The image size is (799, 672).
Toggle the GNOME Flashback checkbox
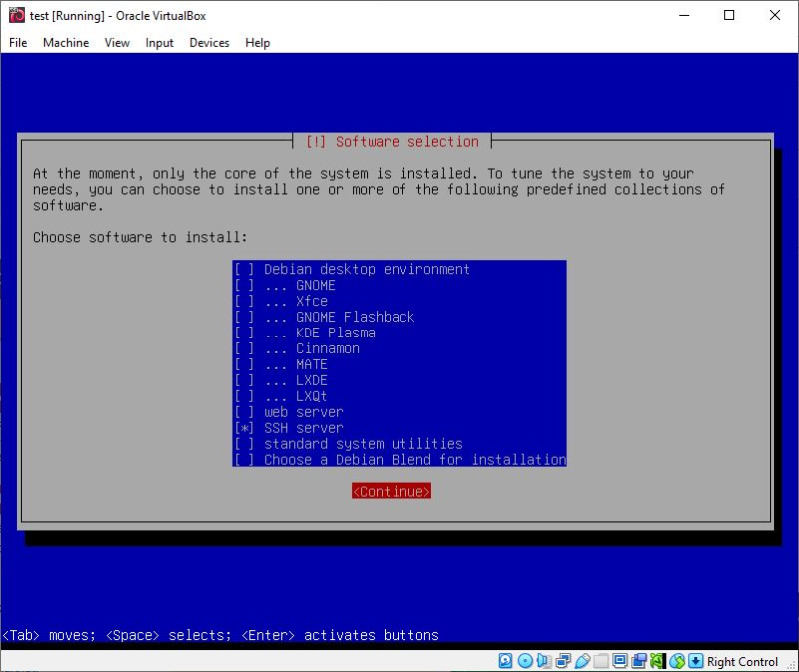point(244,317)
